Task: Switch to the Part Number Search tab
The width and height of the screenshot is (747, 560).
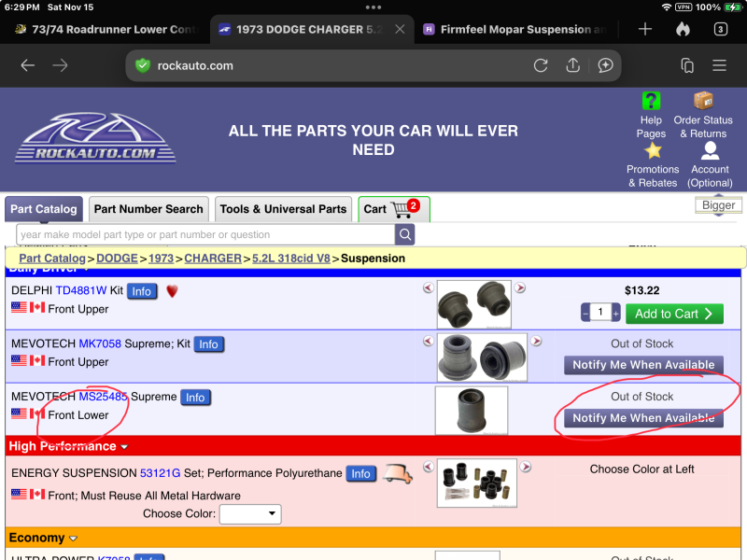Action: click(x=148, y=209)
